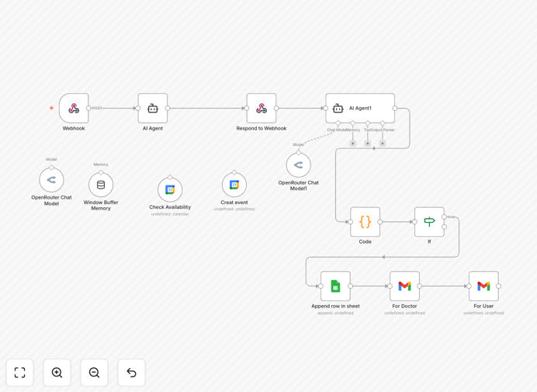
Task: Click the 'Respond to Webhook' label
Action: pos(262,129)
